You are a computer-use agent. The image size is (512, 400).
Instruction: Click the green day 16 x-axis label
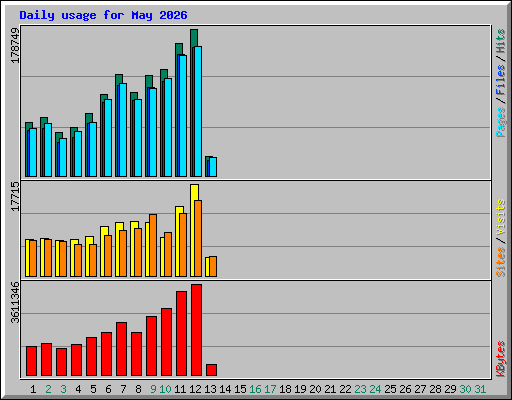coord(255,389)
